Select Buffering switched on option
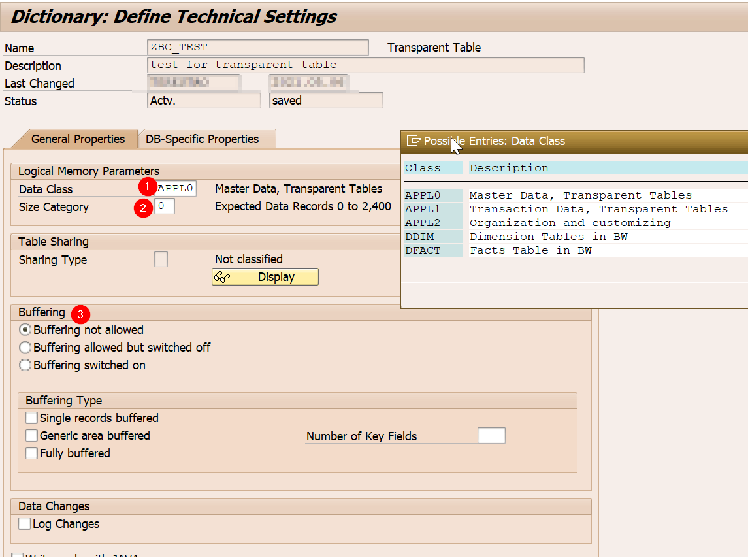748x560 pixels. point(25,365)
